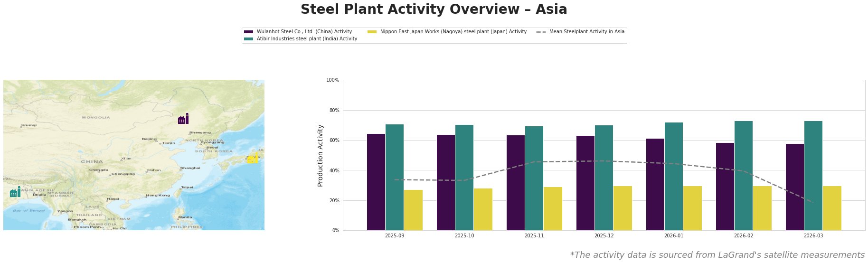Viewport: 868px width, 263px height.
Task: Toggle the Atibir Industries steel plant legend label
Action: pos(307,39)
